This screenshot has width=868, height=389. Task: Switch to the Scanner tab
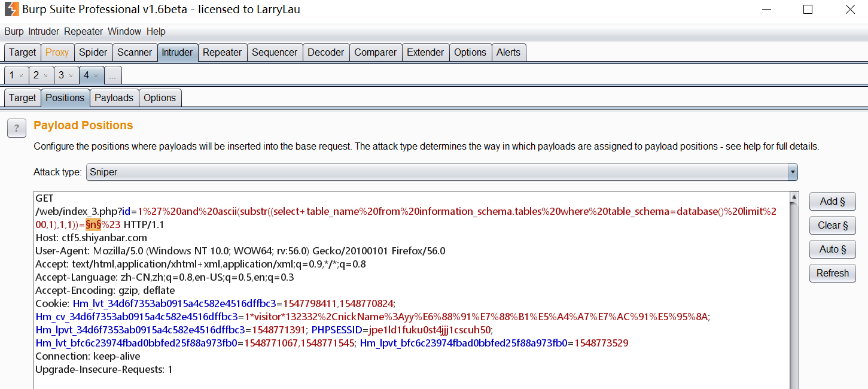(x=135, y=52)
